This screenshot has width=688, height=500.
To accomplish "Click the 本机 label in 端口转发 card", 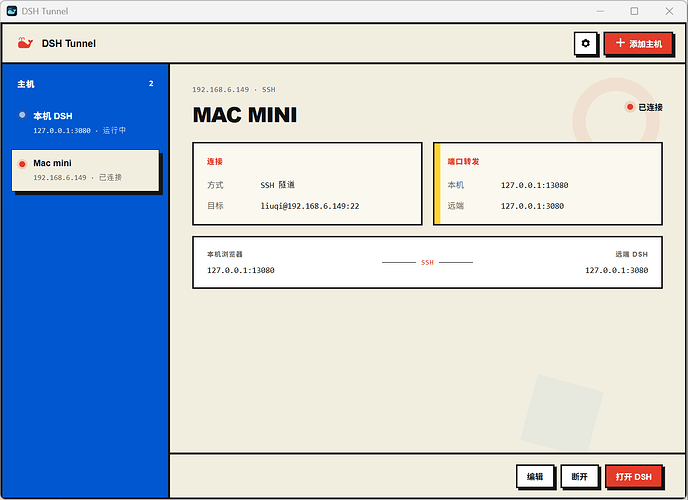I will [x=455, y=185].
